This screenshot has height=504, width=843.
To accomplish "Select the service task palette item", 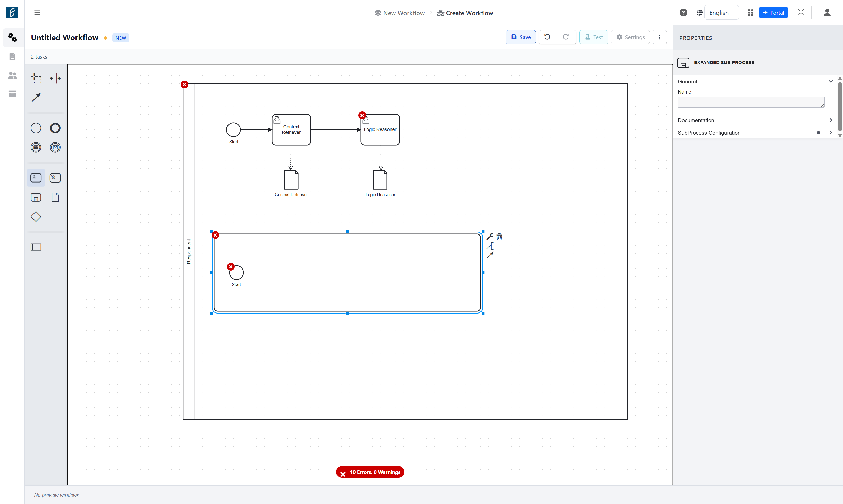I will point(55,178).
